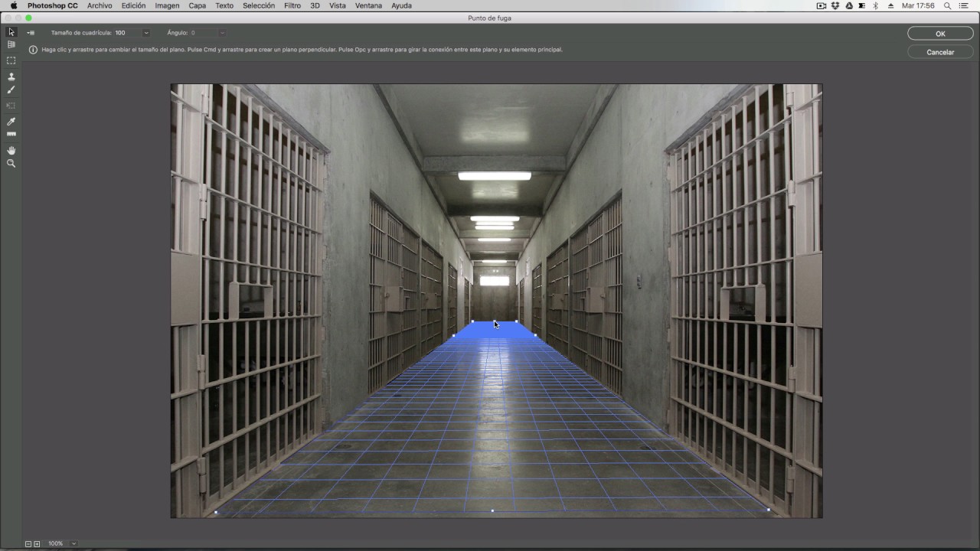
Task: Click the zoom in plus button
Action: (36, 543)
